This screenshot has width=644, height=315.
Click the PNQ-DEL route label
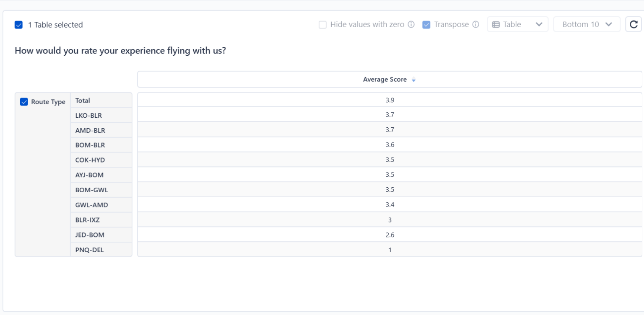point(89,250)
